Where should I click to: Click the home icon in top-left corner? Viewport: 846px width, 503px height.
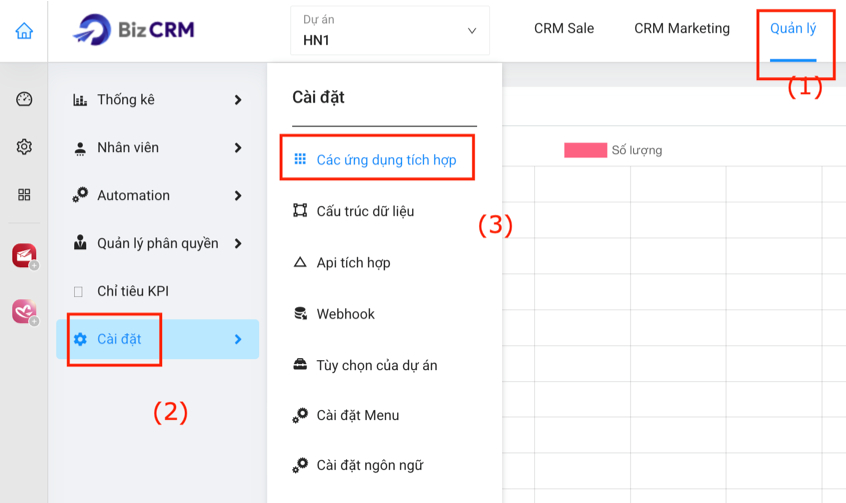click(x=24, y=31)
